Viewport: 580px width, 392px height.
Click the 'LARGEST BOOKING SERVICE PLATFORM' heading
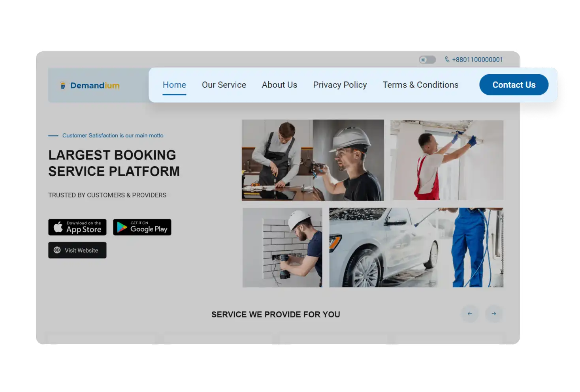114,163
